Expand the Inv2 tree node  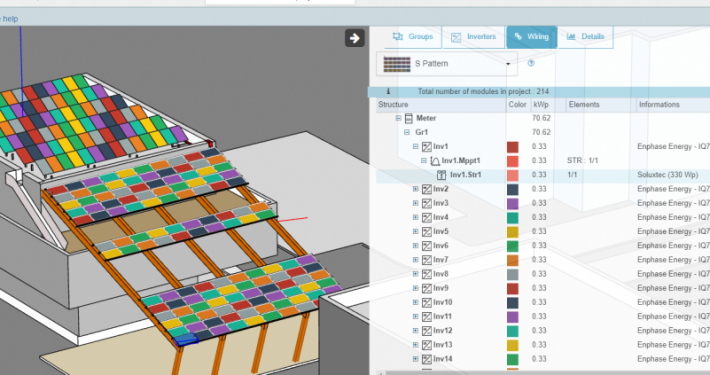(415, 189)
